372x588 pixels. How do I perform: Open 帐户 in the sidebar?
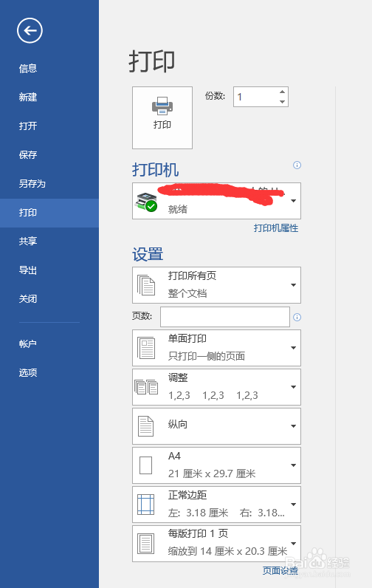pyautogui.click(x=28, y=343)
